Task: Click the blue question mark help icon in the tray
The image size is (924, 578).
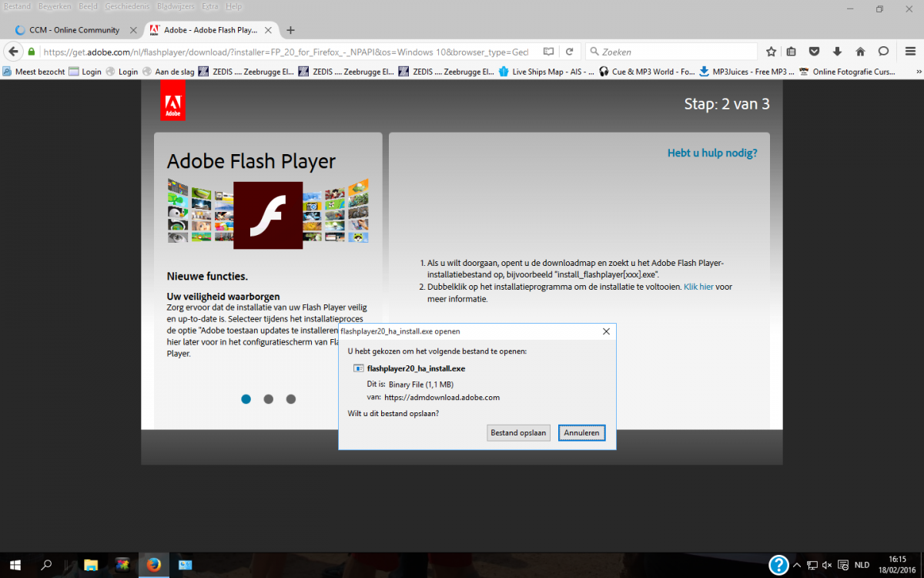Action: click(x=779, y=565)
